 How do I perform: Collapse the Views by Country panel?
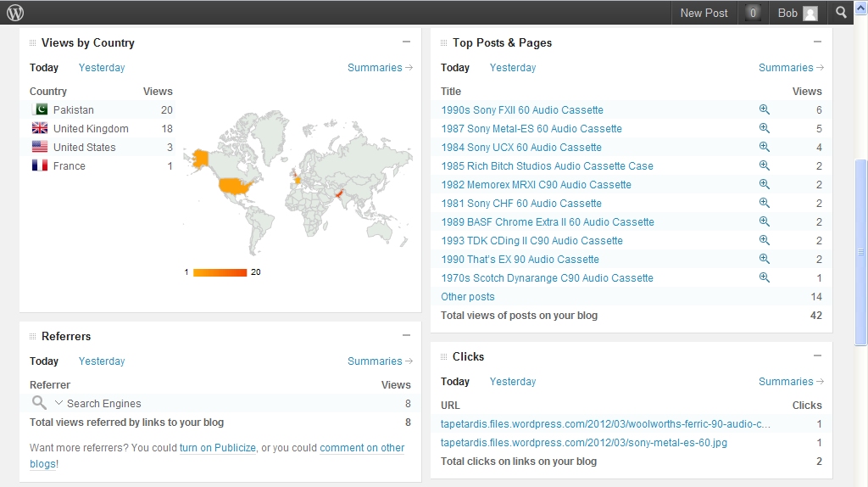click(x=406, y=42)
